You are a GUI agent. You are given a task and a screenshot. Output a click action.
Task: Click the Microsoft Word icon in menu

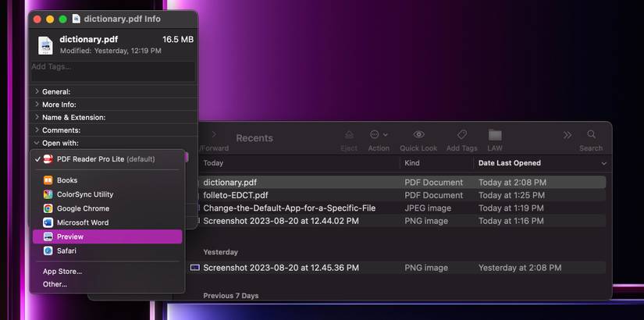point(48,222)
